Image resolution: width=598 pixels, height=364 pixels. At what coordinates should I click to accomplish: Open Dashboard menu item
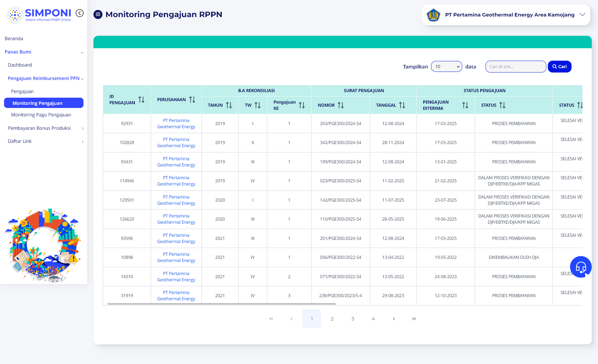20,65
